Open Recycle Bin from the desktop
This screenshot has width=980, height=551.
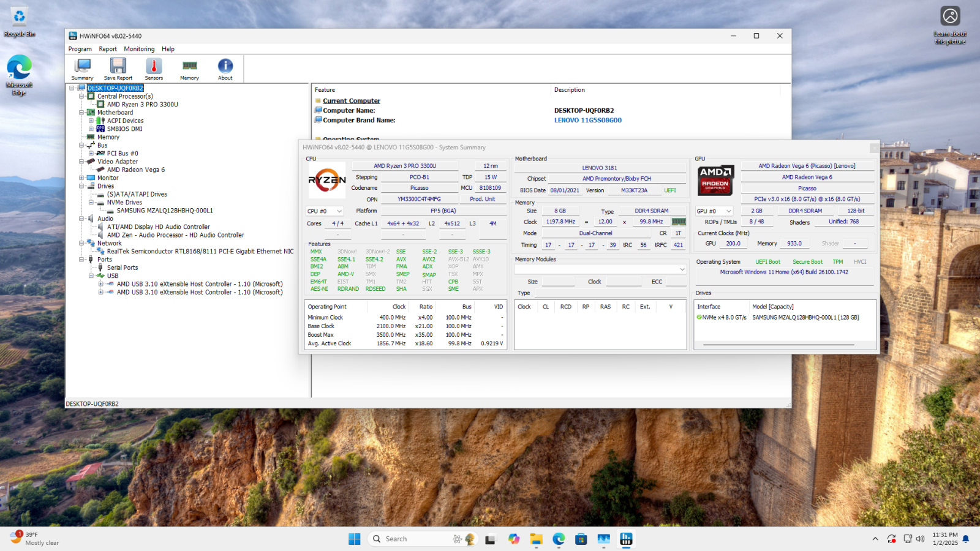click(x=18, y=15)
